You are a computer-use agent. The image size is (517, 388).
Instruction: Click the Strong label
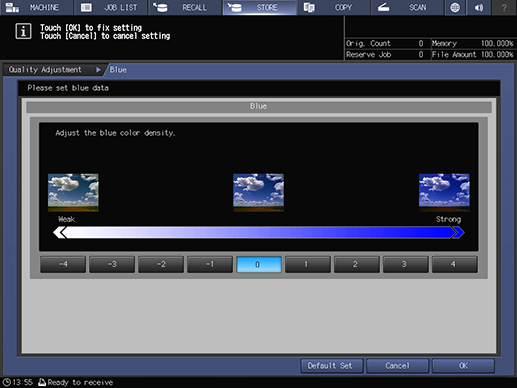click(x=449, y=219)
